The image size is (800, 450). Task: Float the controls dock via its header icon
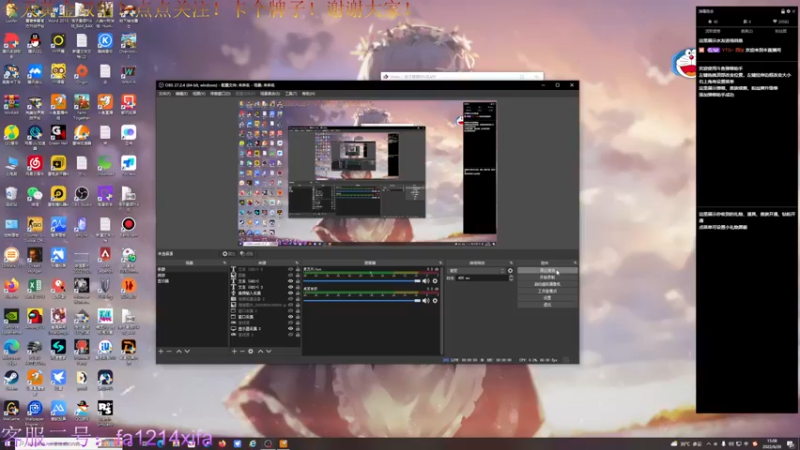click(x=575, y=263)
